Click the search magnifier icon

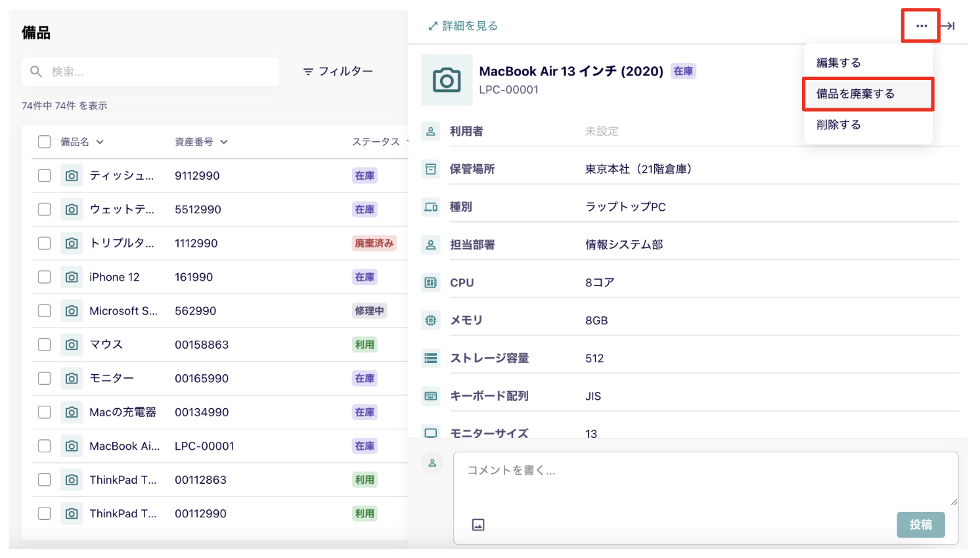click(x=36, y=72)
